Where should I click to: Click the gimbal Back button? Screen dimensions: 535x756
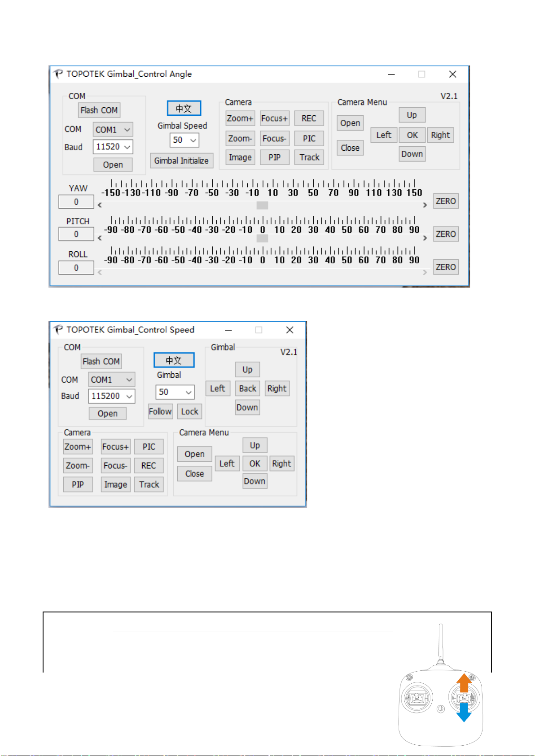[x=247, y=389]
